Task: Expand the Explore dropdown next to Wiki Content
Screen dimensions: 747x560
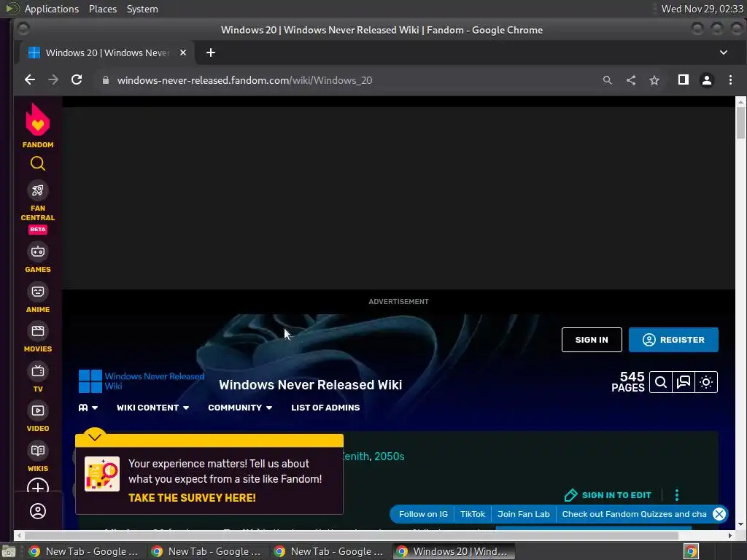Action: pyautogui.click(x=88, y=408)
